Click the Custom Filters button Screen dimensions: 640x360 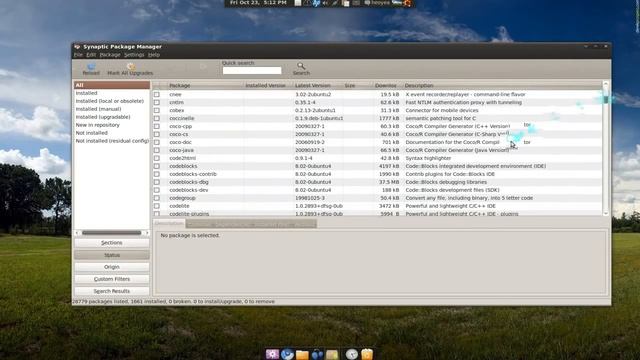point(112,279)
